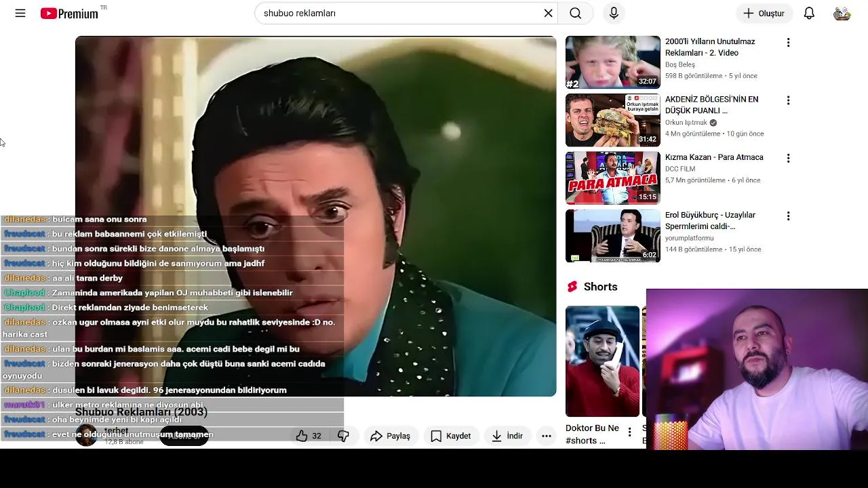Open 2000'li Yılların Unutulmaz Reklamları thumbnail
The image size is (868, 488).
click(613, 62)
